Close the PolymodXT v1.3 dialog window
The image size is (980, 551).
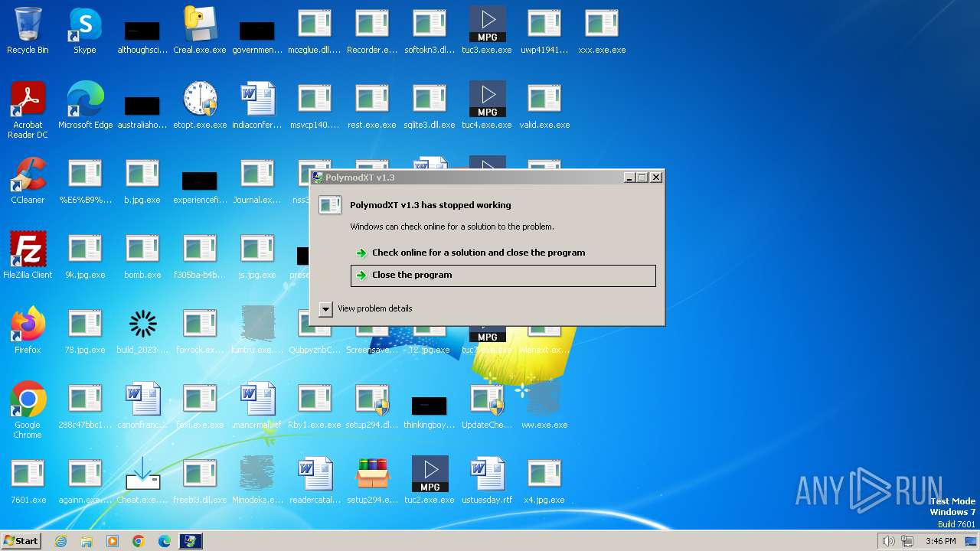(656, 178)
